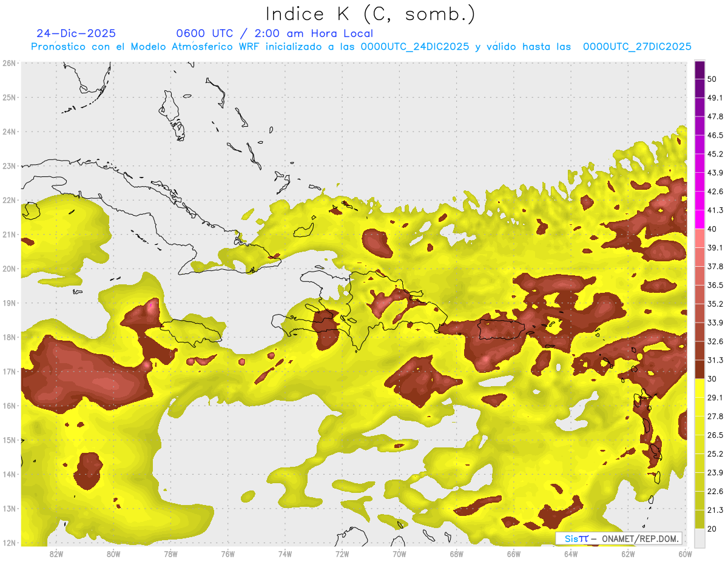This screenshot has height=562, width=728.
Task: Click the '22N' latitude label
Action: (x=9, y=200)
